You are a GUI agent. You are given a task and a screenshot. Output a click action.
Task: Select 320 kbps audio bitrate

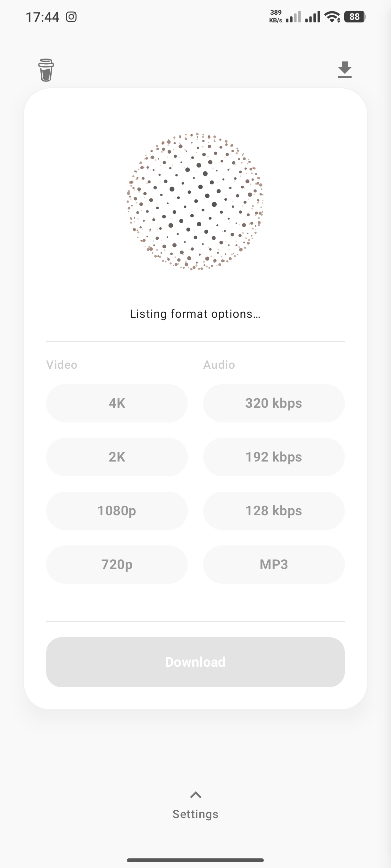pyautogui.click(x=274, y=403)
